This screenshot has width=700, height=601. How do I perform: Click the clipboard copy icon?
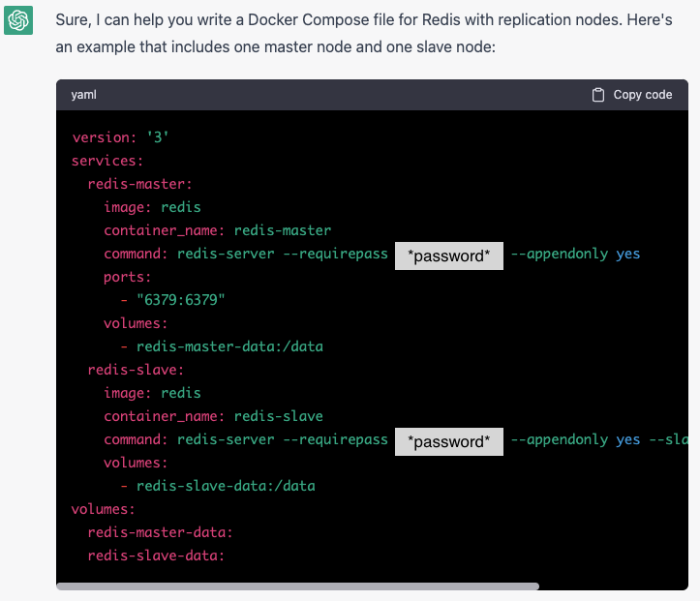coord(597,95)
